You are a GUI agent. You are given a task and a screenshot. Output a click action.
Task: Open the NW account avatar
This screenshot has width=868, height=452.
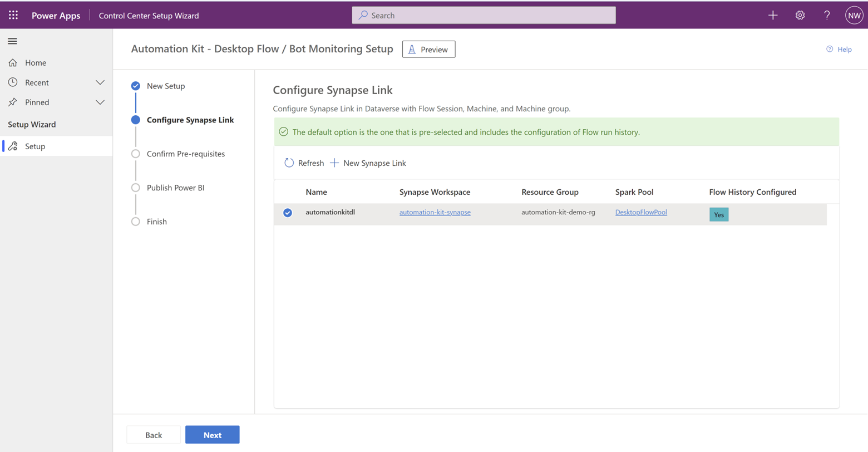(x=854, y=16)
